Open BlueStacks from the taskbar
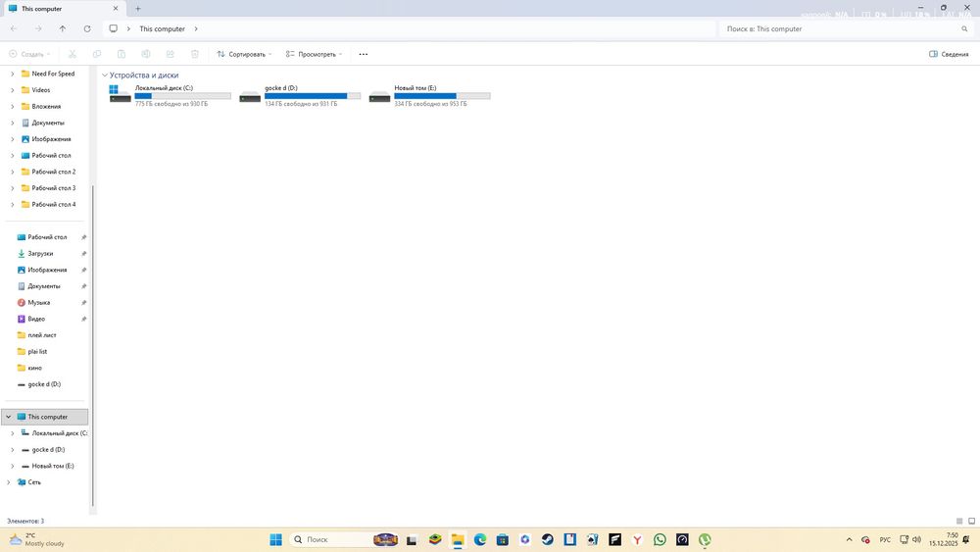Screen dimensions: 980x552 point(435,539)
